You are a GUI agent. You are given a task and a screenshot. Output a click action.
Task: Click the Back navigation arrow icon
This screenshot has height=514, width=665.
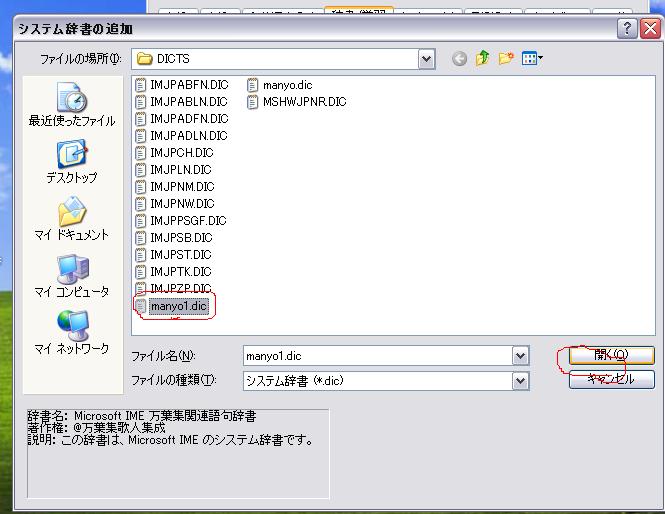460,59
